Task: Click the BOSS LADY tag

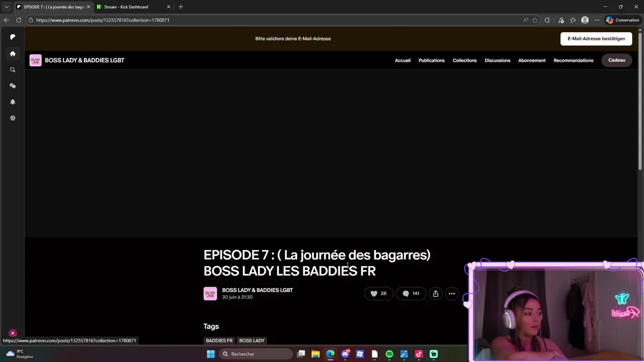Action: click(252, 340)
